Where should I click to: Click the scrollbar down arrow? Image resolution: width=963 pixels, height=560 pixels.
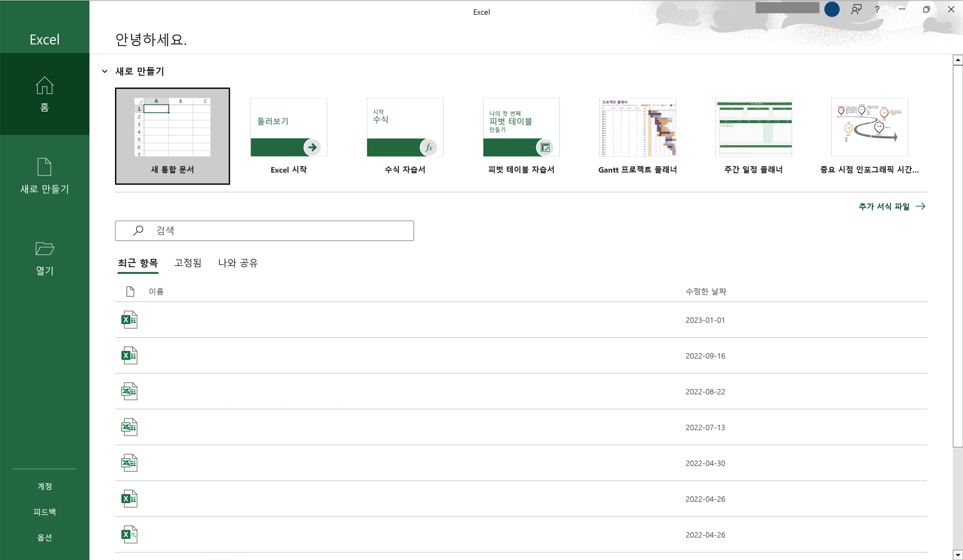[958, 554]
